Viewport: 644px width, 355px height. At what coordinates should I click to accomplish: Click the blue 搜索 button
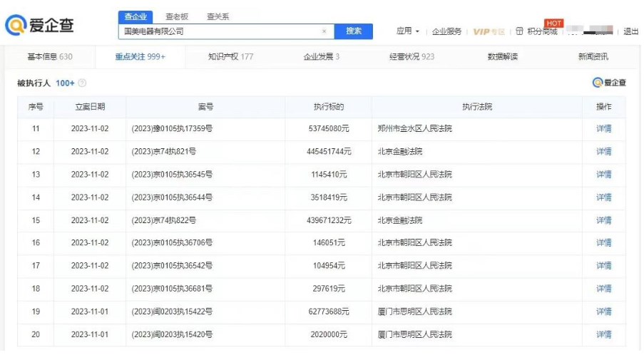(x=354, y=31)
